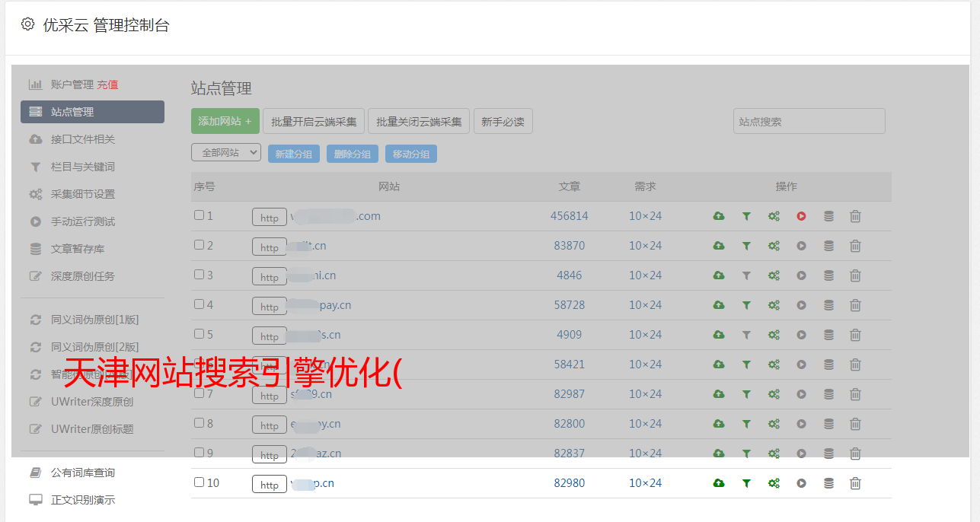Viewport: 980px width, 522px height.
Task: Click the trash icon in the 4846 row
Action: pos(855,275)
